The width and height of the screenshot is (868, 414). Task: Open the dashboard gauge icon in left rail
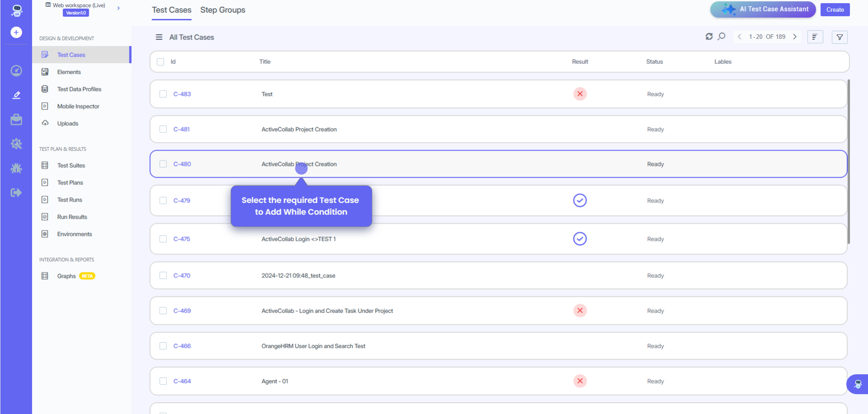click(x=16, y=71)
